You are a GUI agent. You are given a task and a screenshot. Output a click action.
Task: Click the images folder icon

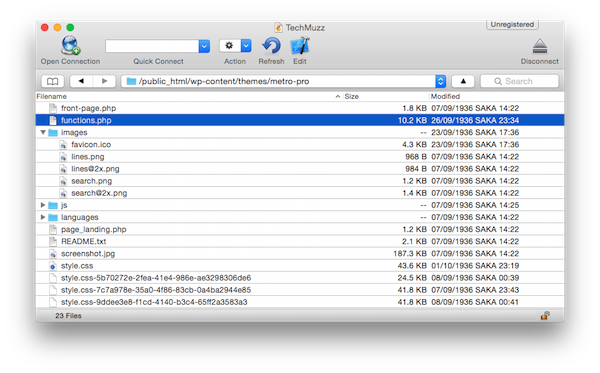point(53,132)
